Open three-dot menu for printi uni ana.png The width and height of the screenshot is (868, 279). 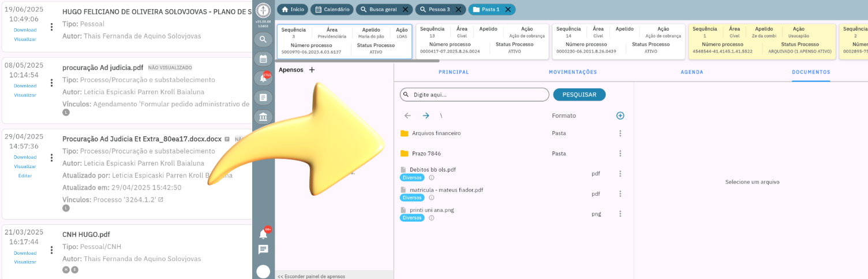tap(620, 214)
